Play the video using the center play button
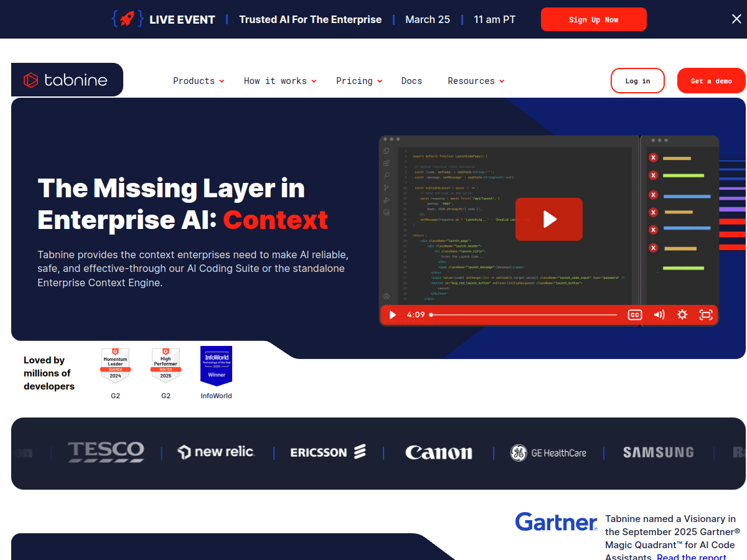 [548, 219]
